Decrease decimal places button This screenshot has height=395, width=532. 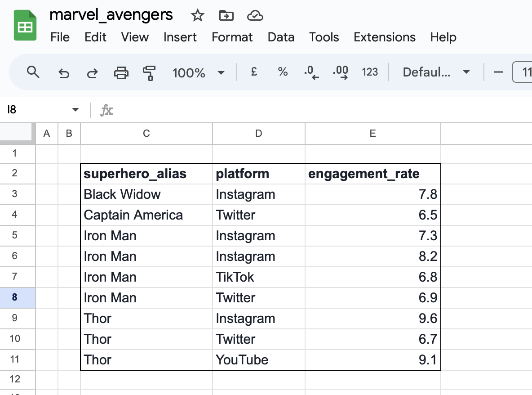coord(311,72)
